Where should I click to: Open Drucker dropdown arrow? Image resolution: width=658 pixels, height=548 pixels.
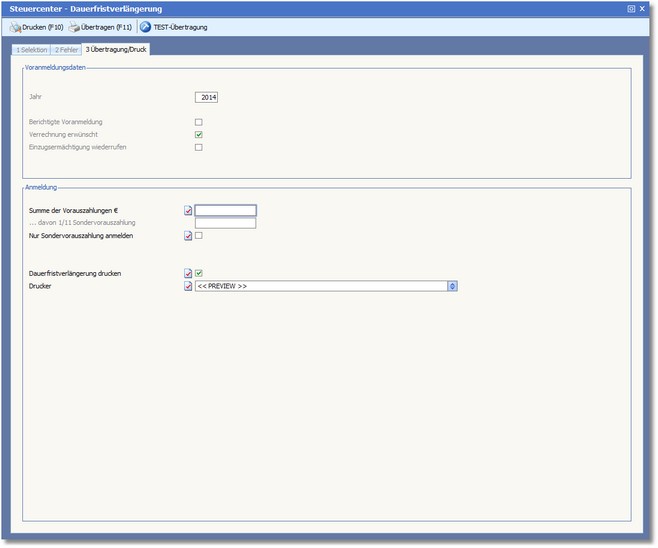(452, 286)
